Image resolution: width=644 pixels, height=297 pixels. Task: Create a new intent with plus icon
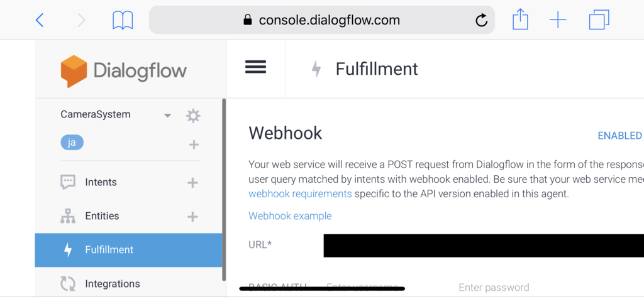click(x=192, y=183)
